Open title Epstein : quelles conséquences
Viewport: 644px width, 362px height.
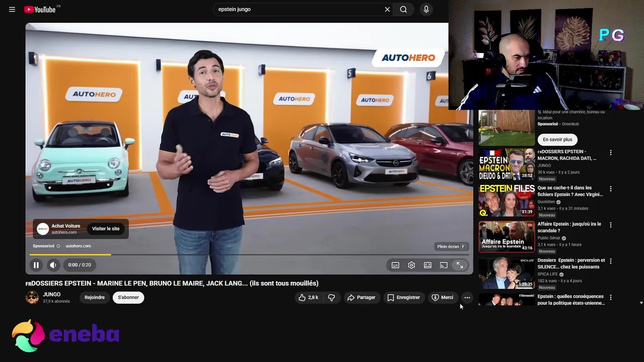pos(571,300)
